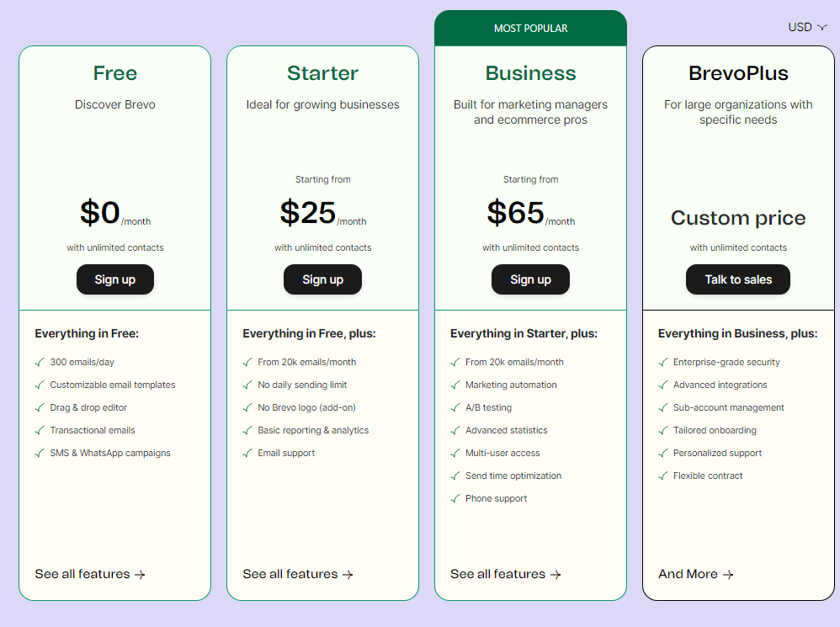
Task: Click the And More link on BrevoPlus
Action: (689, 574)
